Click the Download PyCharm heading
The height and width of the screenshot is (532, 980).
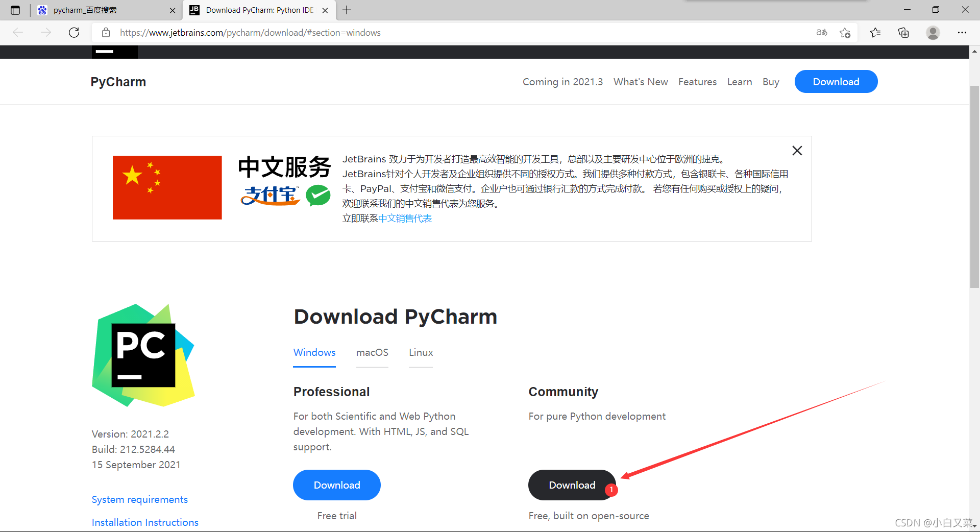396,317
